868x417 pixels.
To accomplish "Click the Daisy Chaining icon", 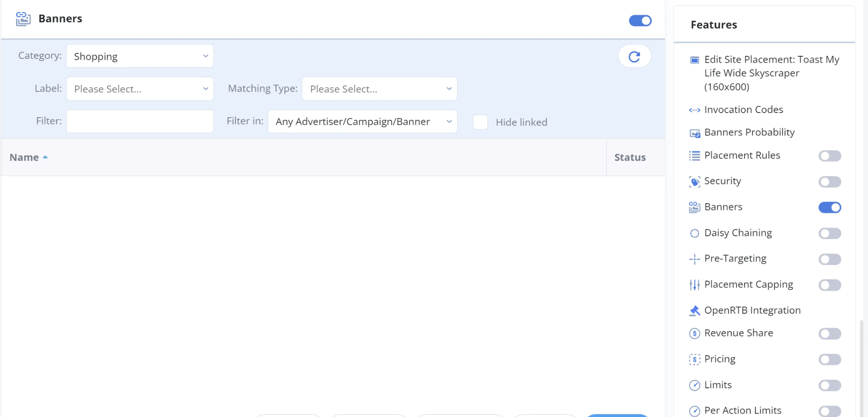I will click(694, 233).
